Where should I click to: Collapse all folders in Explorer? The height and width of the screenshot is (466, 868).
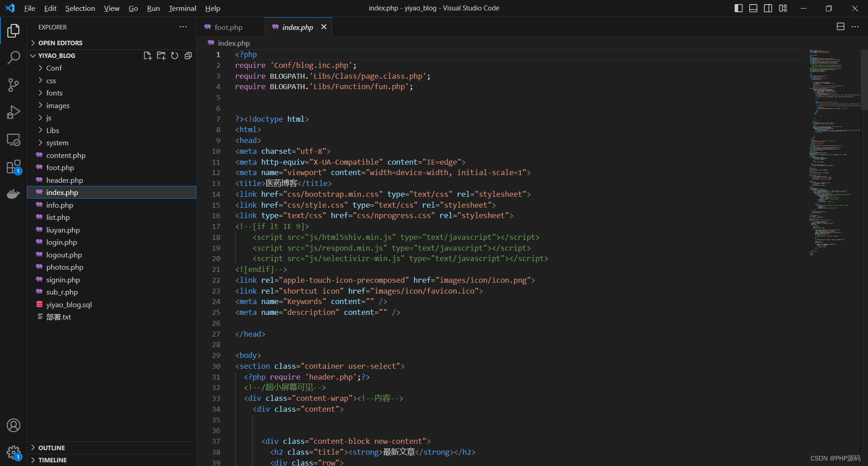[x=188, y=56]
